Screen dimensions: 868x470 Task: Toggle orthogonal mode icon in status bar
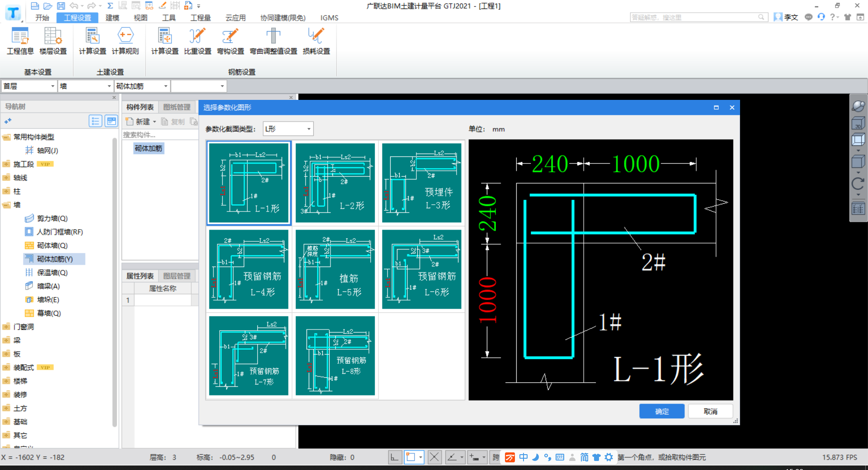(395, 457)
